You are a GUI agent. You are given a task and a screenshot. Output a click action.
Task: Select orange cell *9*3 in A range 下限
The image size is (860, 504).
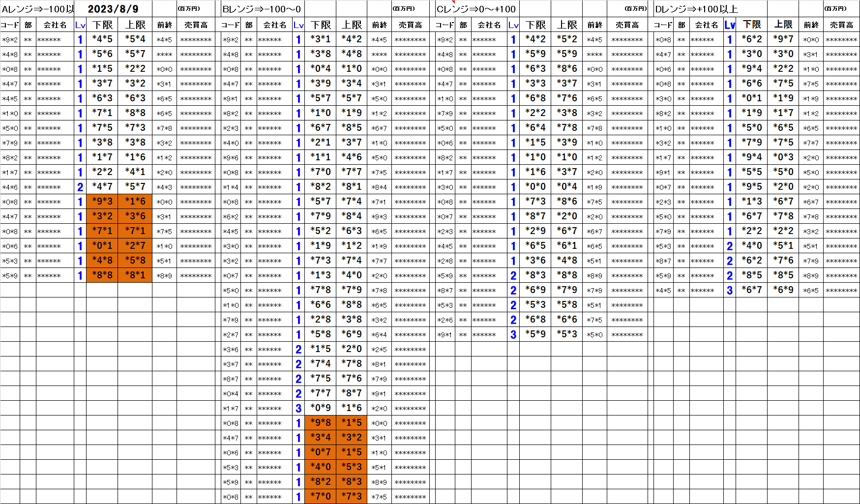[x=102, y=202]
